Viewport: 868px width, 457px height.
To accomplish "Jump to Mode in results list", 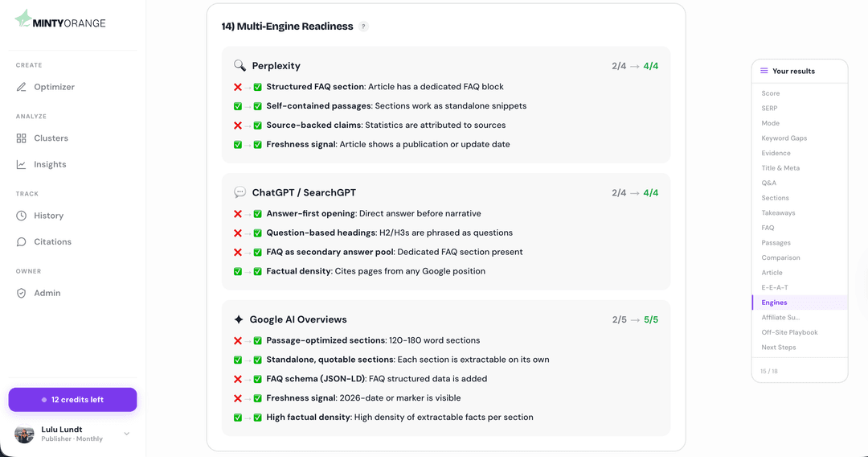I will [x=770, y=123].
